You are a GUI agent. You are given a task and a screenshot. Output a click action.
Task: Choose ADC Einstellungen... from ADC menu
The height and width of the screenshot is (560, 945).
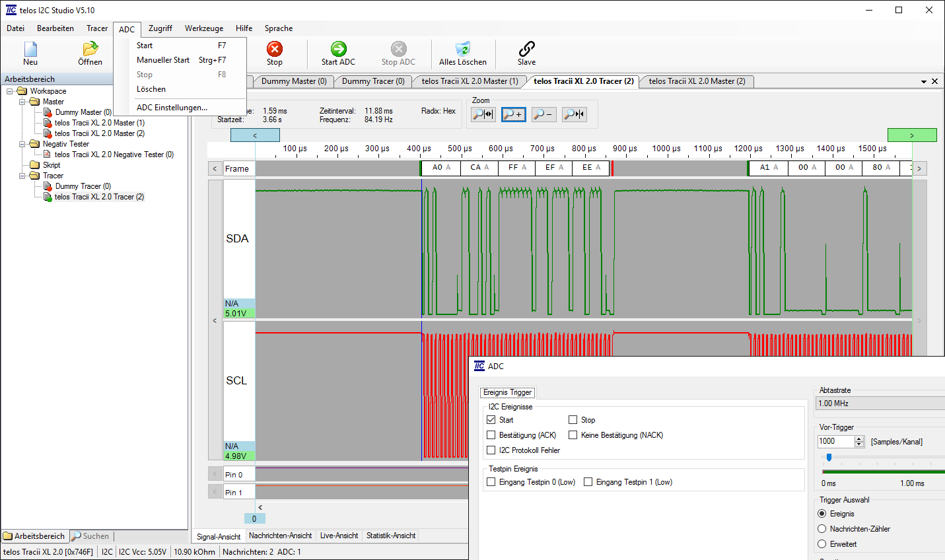(172, 108)
